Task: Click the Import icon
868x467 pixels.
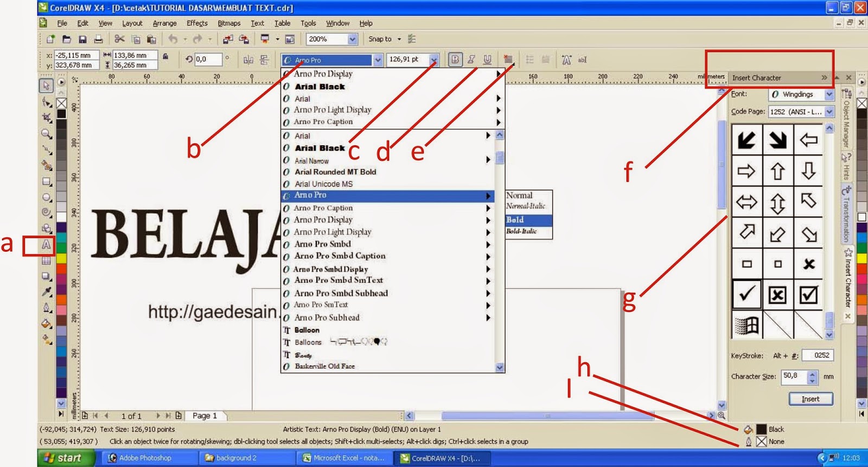Action: tap(228, 39)
